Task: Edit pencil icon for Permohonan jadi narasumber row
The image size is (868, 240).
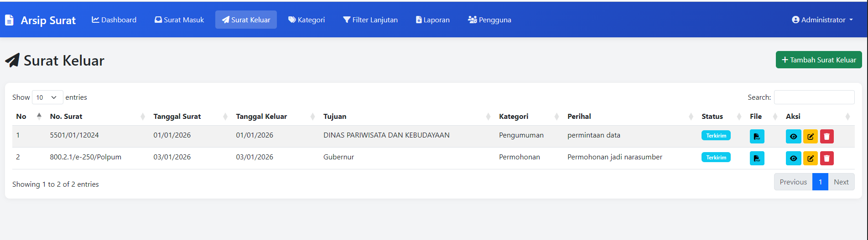Action: (810, 158)
